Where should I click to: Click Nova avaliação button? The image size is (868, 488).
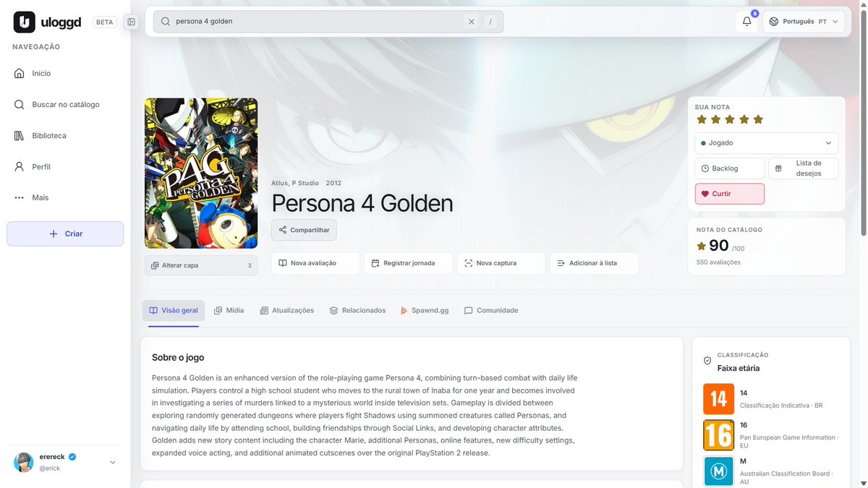315,263
